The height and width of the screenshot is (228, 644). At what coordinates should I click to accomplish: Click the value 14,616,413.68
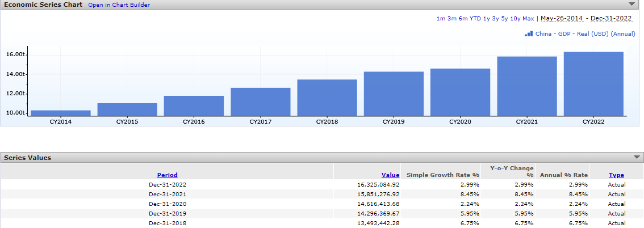pos(378,204)
